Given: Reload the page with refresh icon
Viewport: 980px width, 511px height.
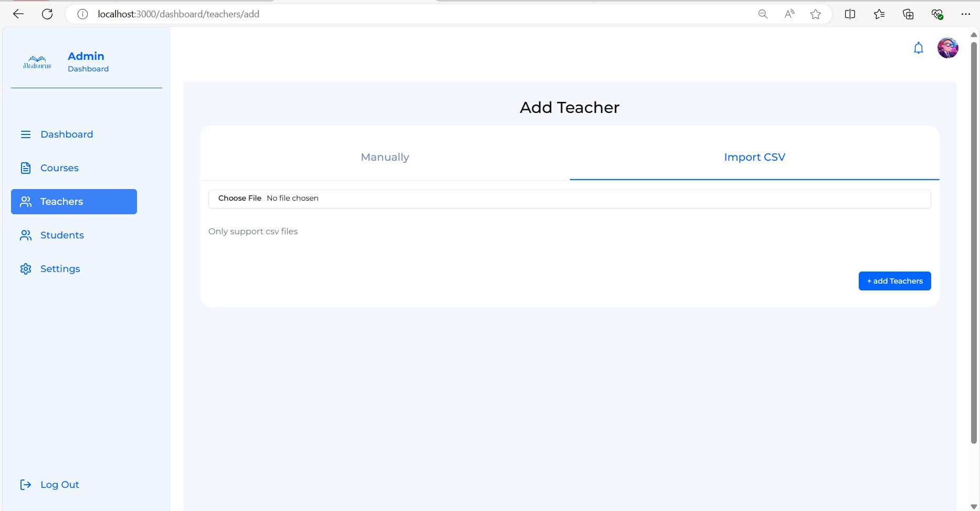Looking at the screenshot, I should click(x=47, y=14).
